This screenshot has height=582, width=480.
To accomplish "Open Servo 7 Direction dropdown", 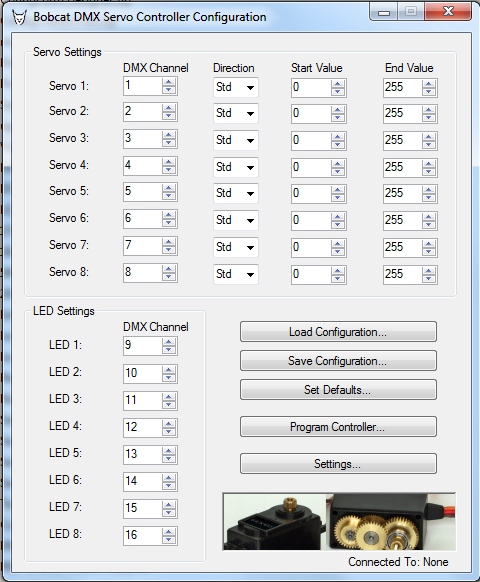I will pyautogui.click(x=235, y=247).
